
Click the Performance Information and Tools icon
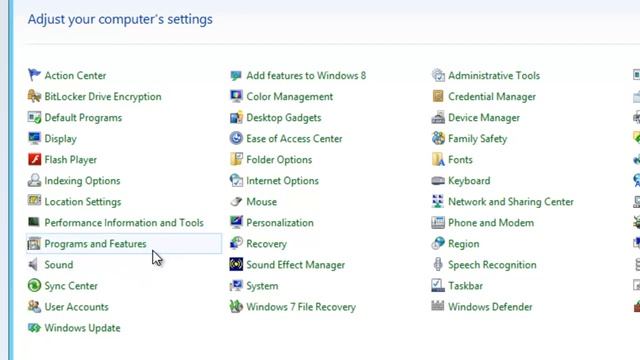coord(34,222)
